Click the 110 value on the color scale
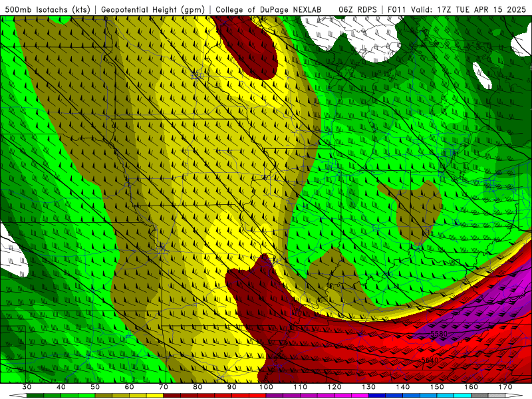Screen dimensions: 532x399 point(301,387)
